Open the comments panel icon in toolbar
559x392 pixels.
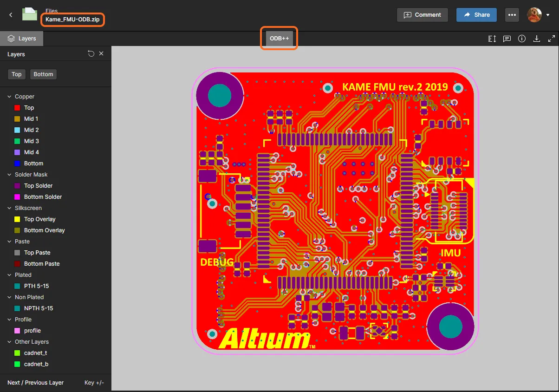tap(507, 39)
